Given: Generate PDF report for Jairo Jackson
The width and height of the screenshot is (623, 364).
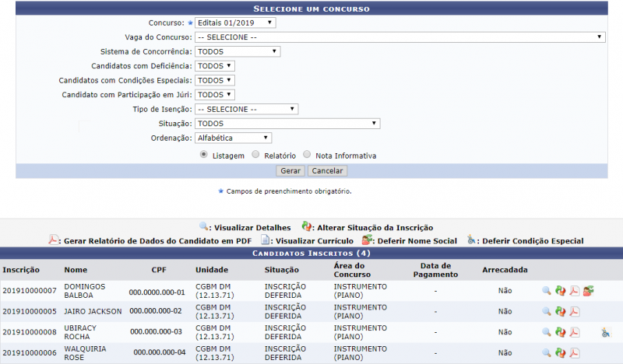Looking at the screenshot, I should pos(574,312).
